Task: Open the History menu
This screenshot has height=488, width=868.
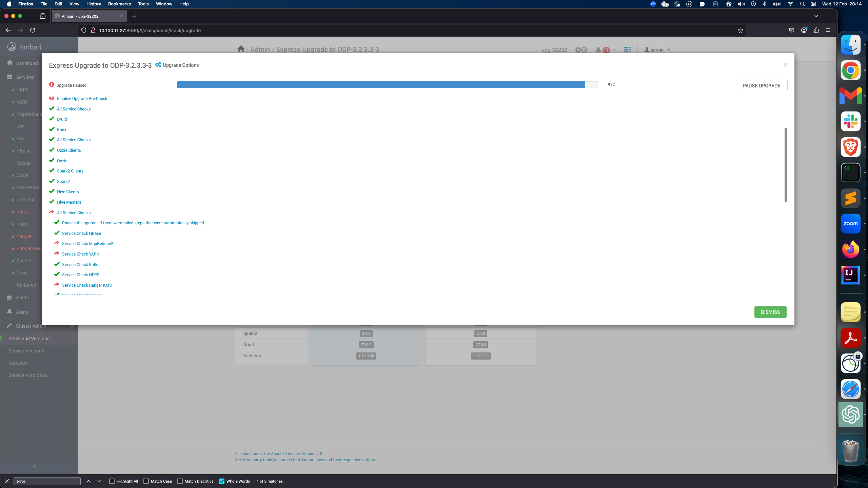Action: (94, 4)
